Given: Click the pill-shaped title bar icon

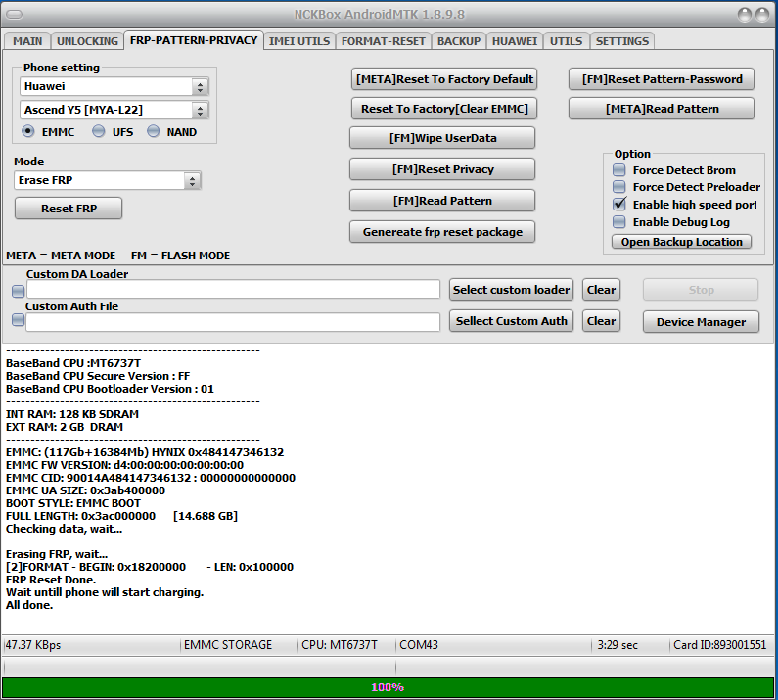Looking at the screenshot, I should [15, 15].
